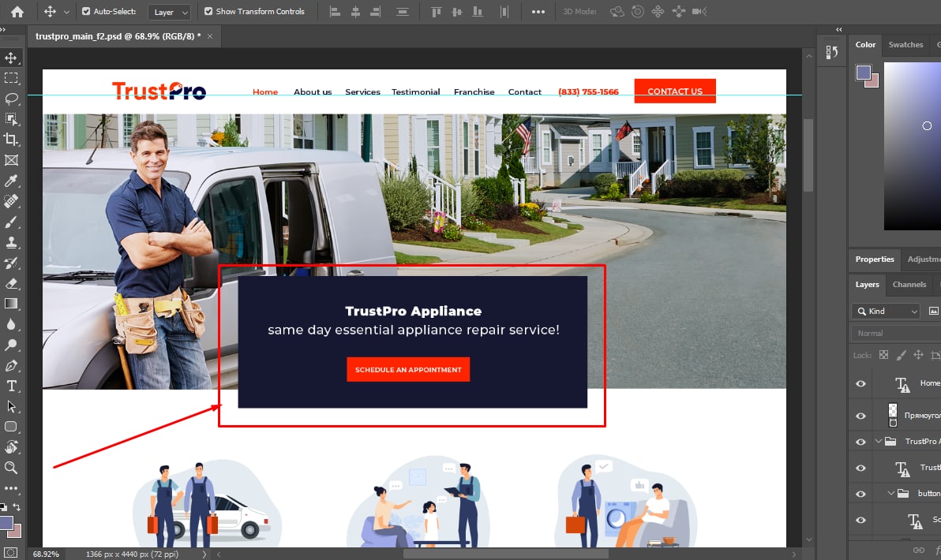Select the Spot Healing Brush tool

[11, 201]
